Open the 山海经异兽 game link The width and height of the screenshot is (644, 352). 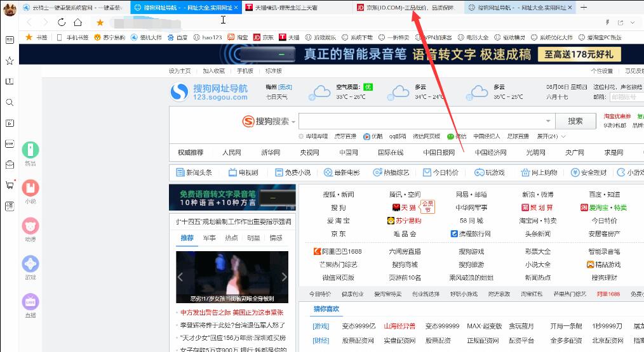point(399,326)
